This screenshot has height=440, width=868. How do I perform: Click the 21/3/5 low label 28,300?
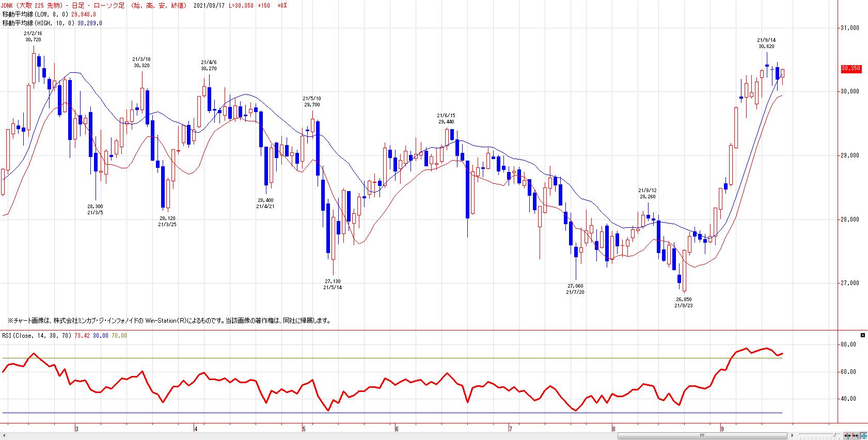pyautogui.click(x=95, y=206)
